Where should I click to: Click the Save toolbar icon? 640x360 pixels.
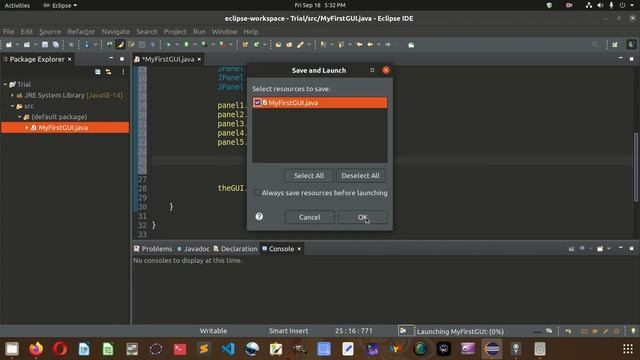pos(45,44)
